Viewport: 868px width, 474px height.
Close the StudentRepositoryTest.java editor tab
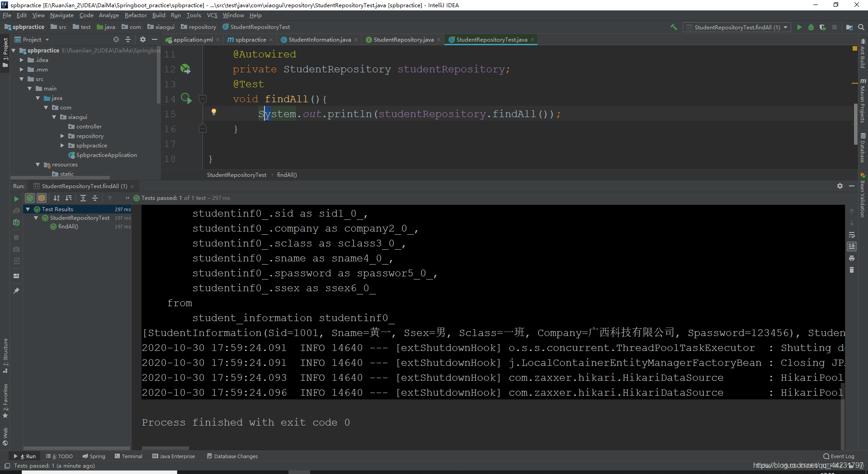pyautogui.click(x=533, y=40)
